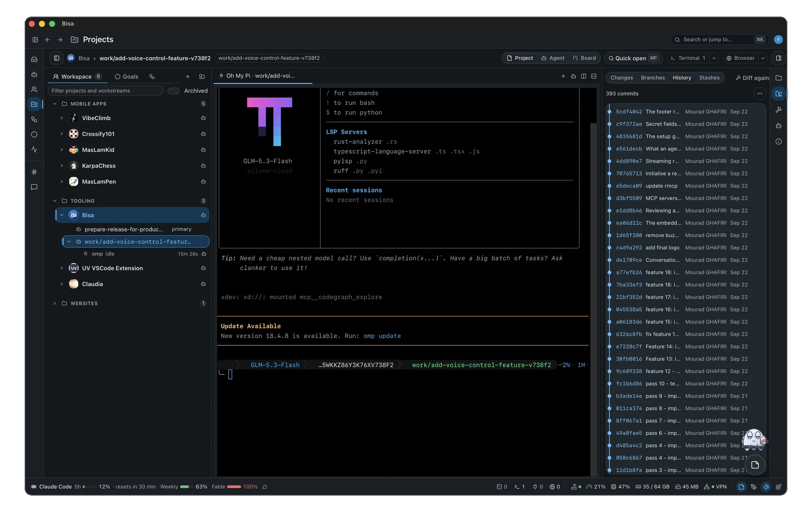Click the Filter projects and workstreams field
The width and height of the screenshot is (812, 528).
click(x=106, y=91)
